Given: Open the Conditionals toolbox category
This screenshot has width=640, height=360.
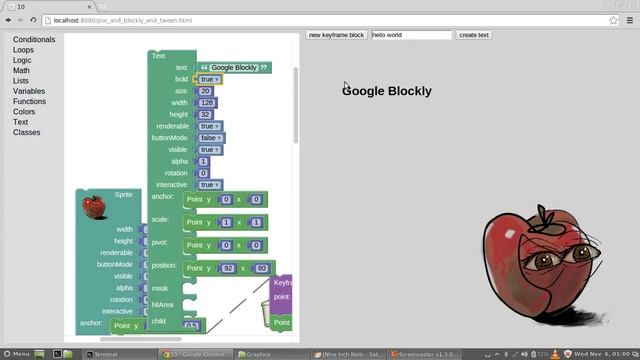Looking at the screenshot, I should 34,40.
